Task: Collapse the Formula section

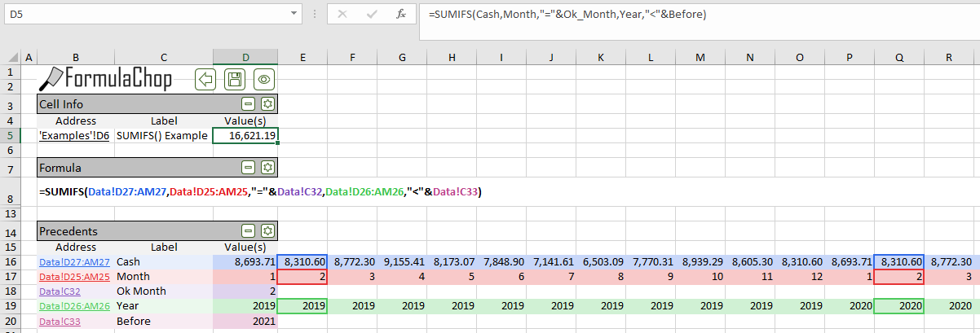Action: coord(249,168)
